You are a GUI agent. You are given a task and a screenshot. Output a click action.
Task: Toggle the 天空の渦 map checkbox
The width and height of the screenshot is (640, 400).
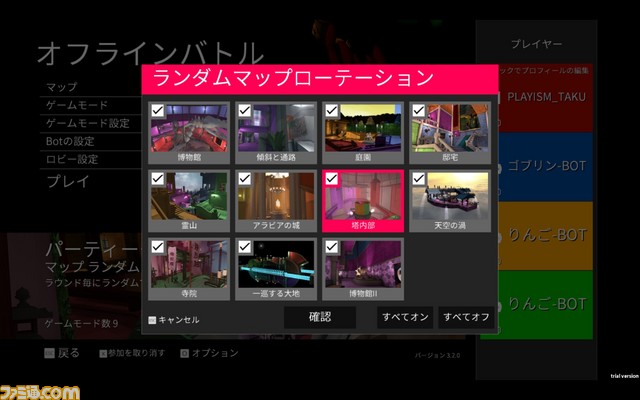(418, 178)
